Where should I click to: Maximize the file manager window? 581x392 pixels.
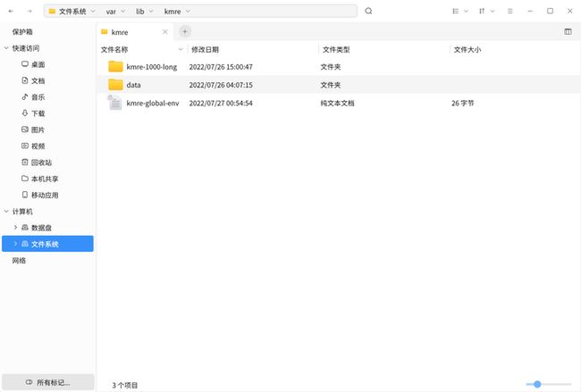551,11
